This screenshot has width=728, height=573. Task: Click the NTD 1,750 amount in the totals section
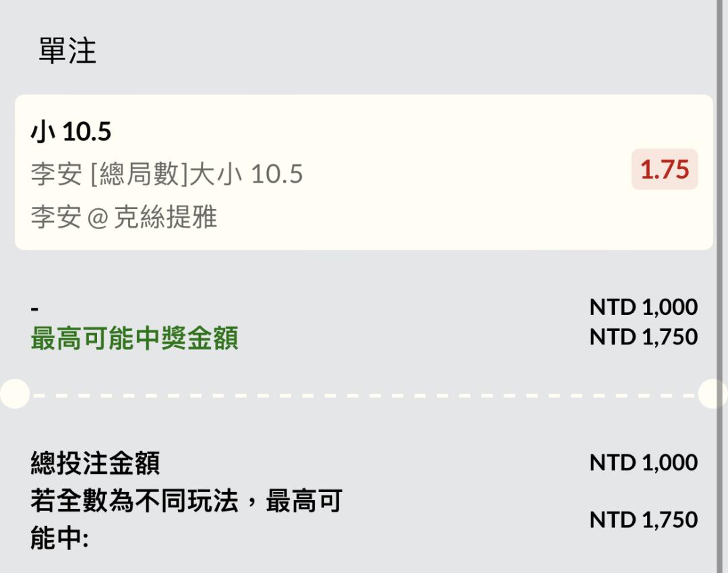[x=644, y=520]
